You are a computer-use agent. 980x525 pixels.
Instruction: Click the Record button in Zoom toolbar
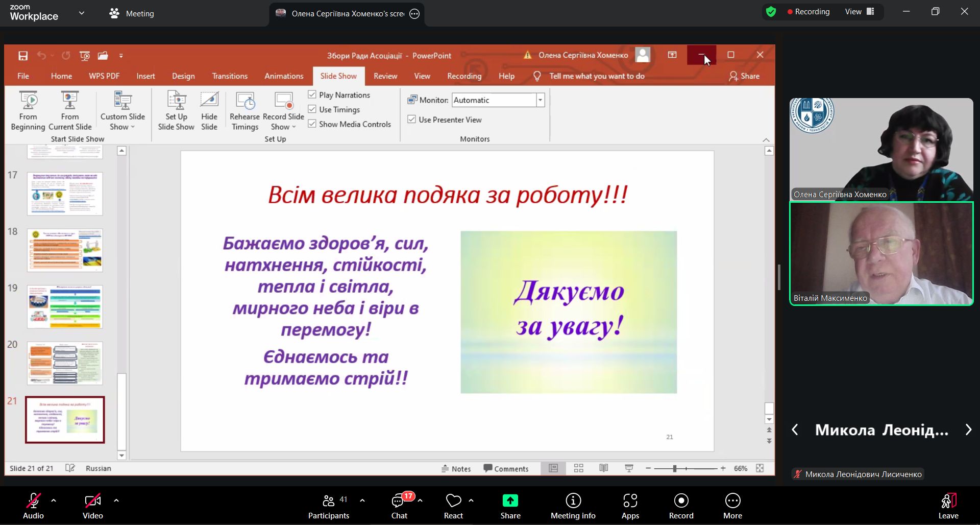tap(681, 501)
